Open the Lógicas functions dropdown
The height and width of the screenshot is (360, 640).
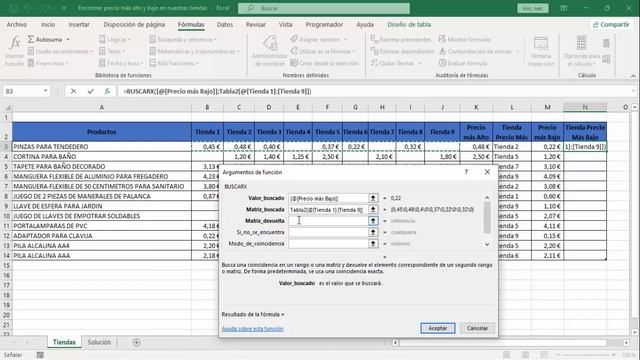tap(115, 40)
